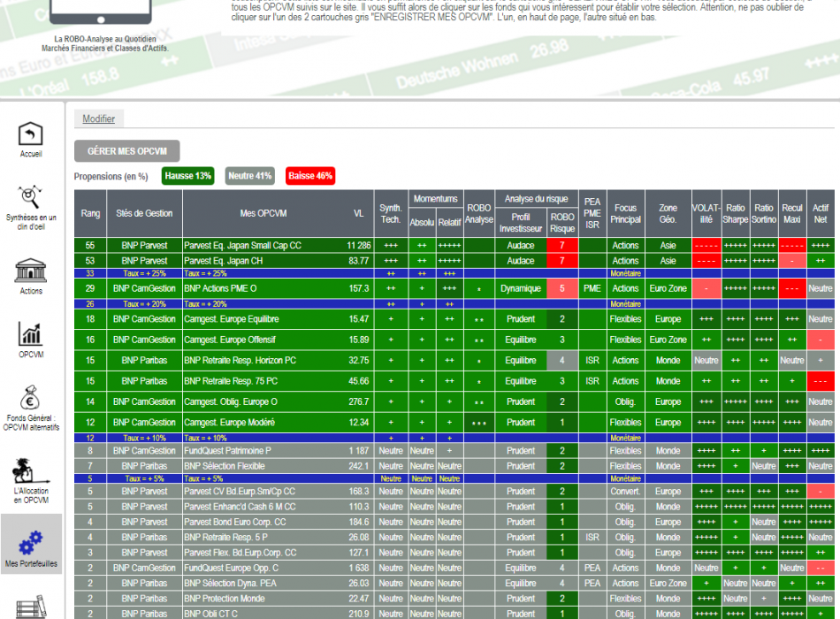Click ROBO Analyse column header

coord(479,213)
